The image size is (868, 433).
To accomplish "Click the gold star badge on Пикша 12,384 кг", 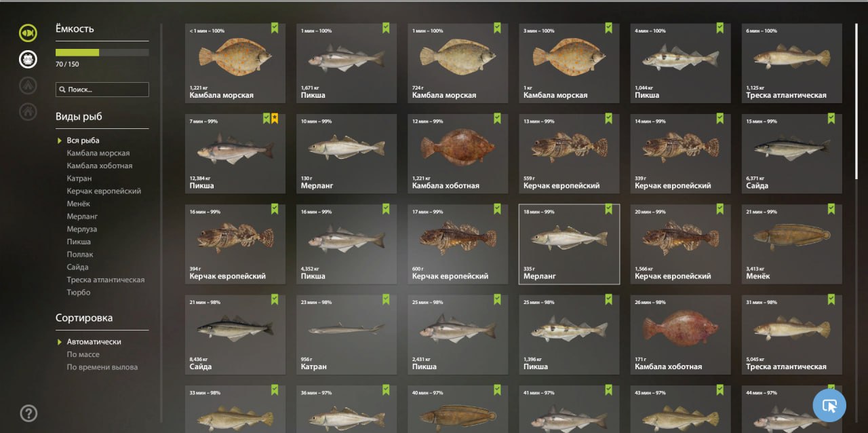I will [x=275, y=119].
